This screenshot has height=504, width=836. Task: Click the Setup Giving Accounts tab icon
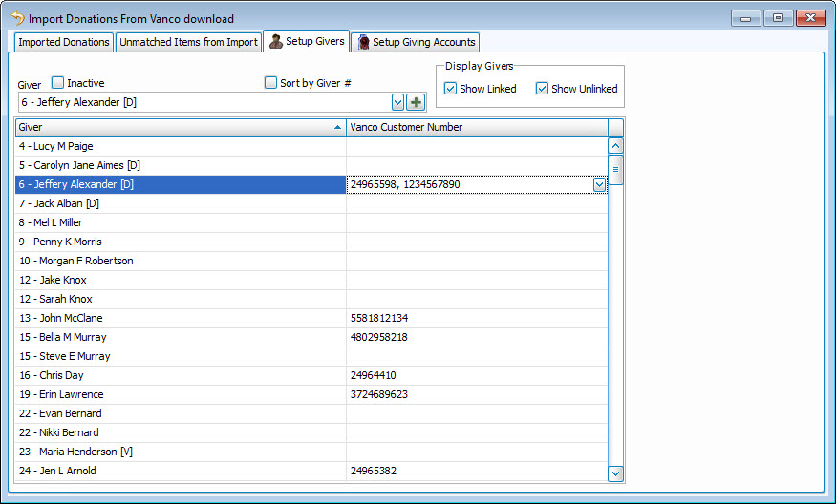coord(362,42)
